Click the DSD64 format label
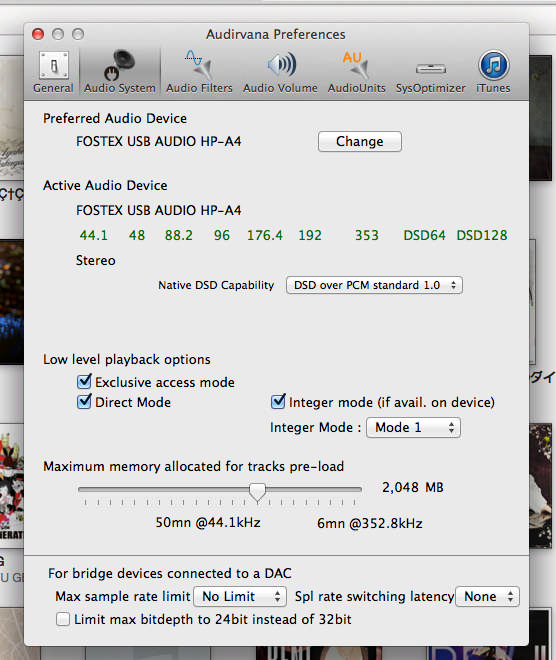556x660 pixels. [x=424, y=235]
